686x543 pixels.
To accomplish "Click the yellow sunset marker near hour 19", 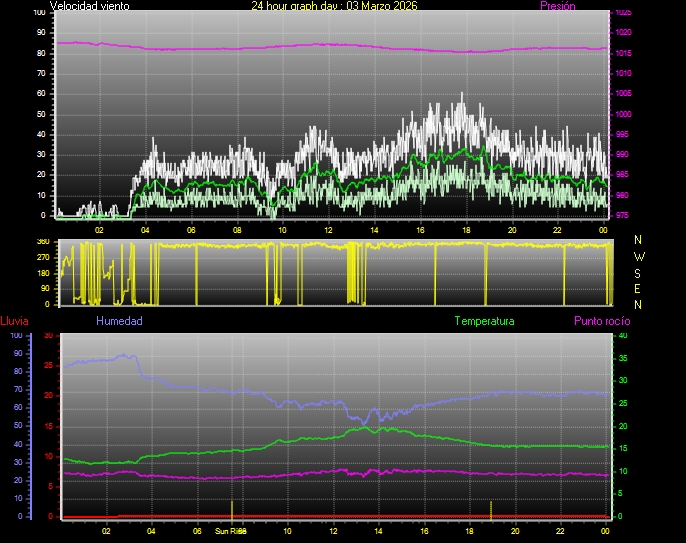I will [490, 508].
